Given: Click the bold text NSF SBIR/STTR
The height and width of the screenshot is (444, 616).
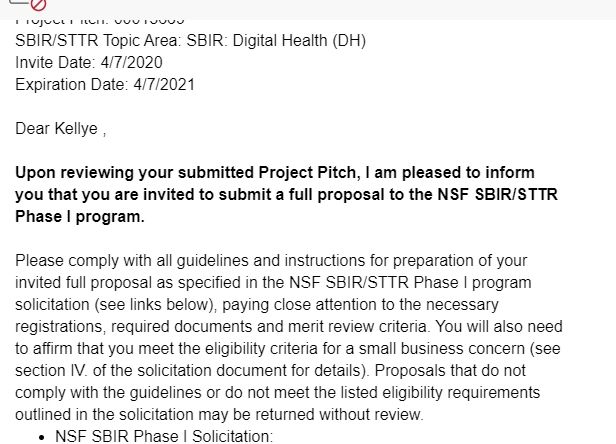Looking at the screenshot, I should [x=497, y=194].
